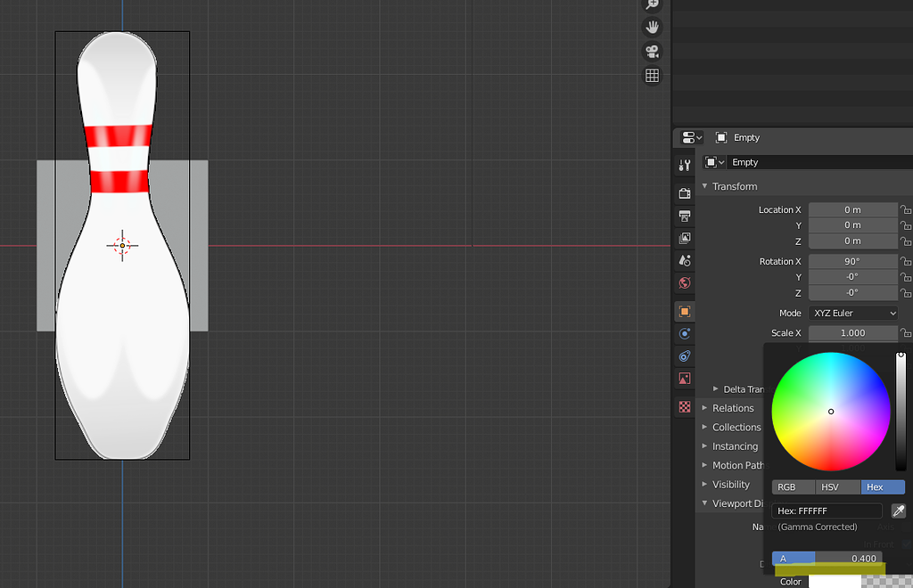Switch color picker to RGB tab
Screen dimensions: 913x588
tap(793, 486)
